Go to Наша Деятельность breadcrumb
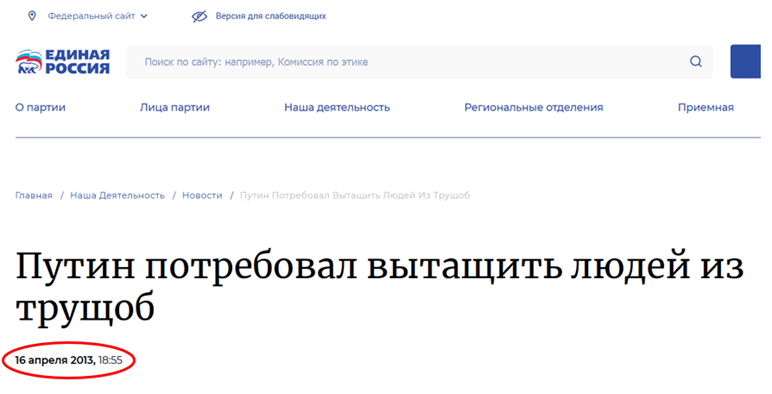Image resolution: width=772 pixels, height=394 pixels. (x=117, y=196)
